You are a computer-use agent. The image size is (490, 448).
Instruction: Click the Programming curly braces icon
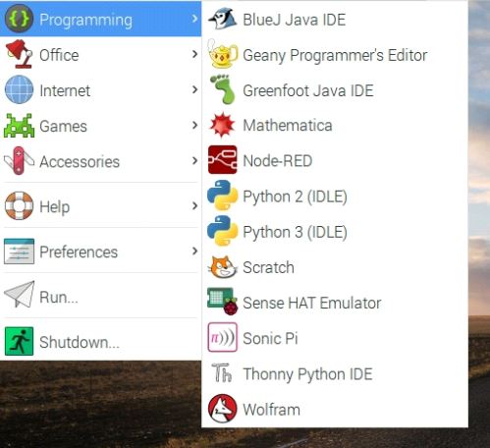pos(19,19)
